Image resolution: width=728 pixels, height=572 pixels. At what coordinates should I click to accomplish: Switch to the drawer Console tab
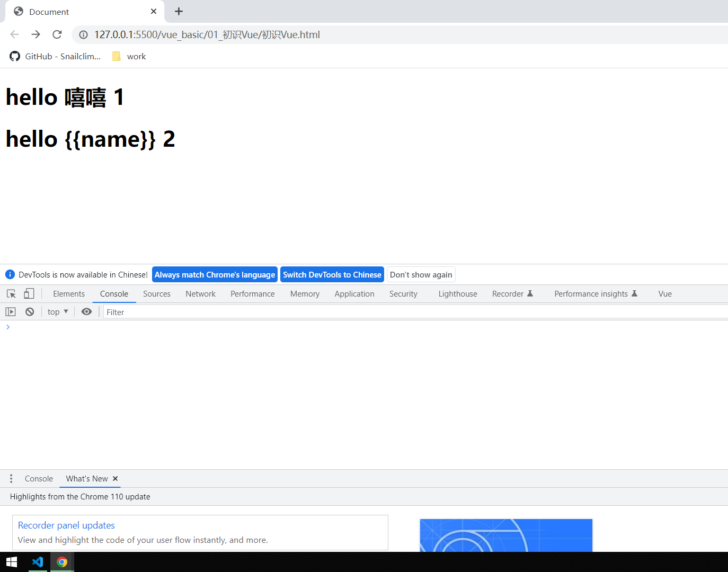pyautogui.click(x=39, y=479)
